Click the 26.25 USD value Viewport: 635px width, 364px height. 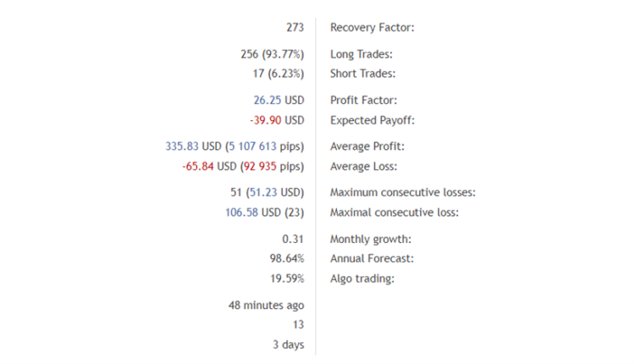click(x=279, y=101)
